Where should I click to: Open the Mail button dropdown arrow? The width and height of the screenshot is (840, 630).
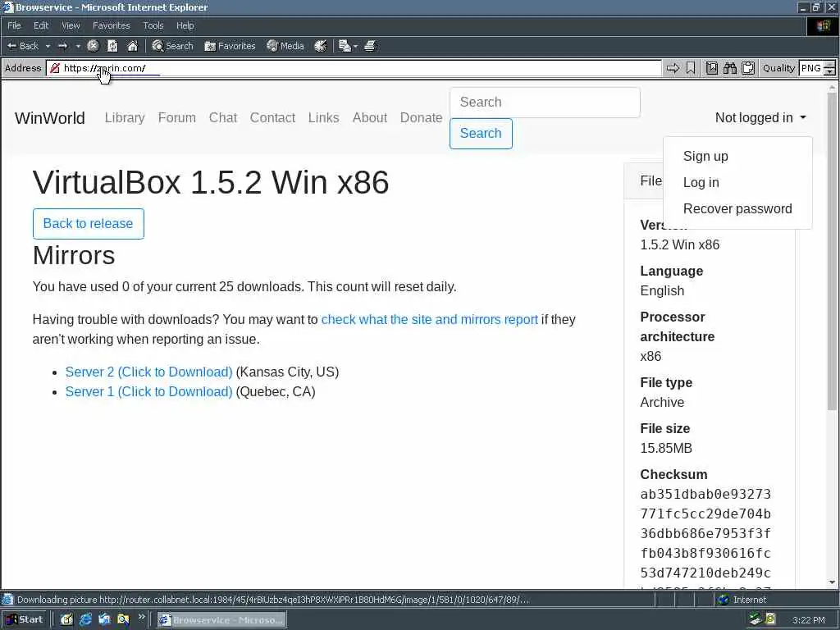tap(355, 46)
